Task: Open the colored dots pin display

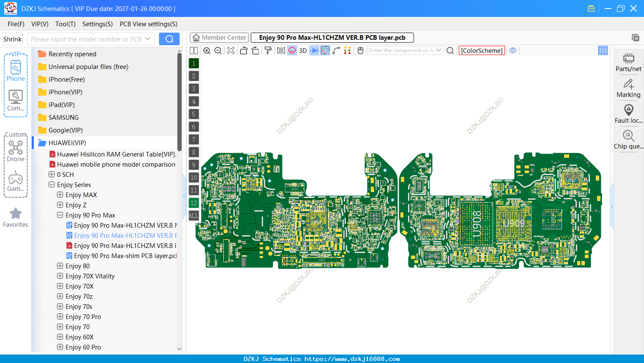Action: click(348, 50)
